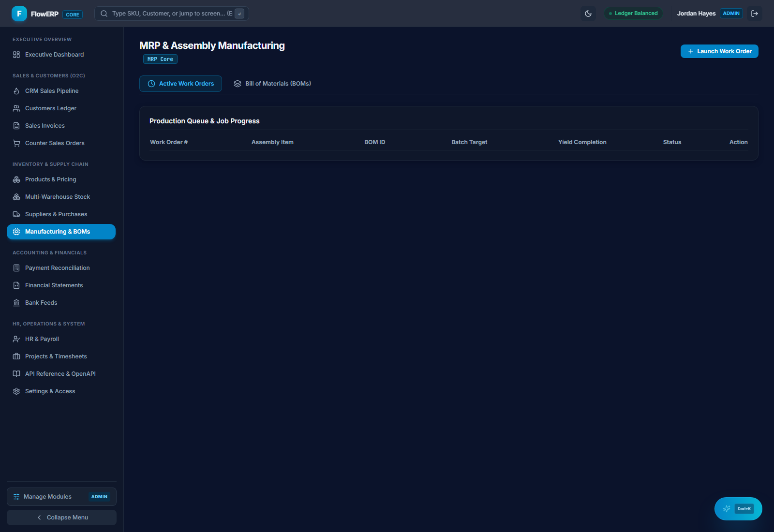Select Manufacturing & BOMs sidebar item
The width and height of the screenshot is (774, 532).
[61, 232]
